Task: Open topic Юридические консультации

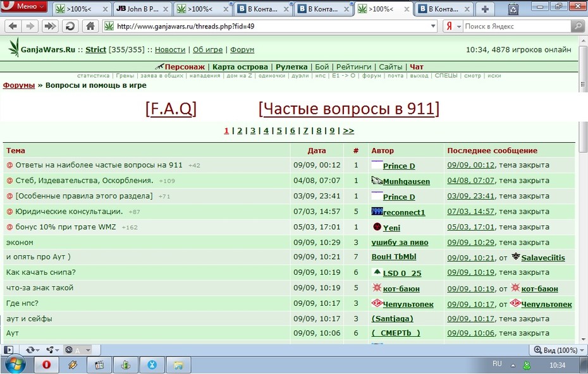Action: 69,212
